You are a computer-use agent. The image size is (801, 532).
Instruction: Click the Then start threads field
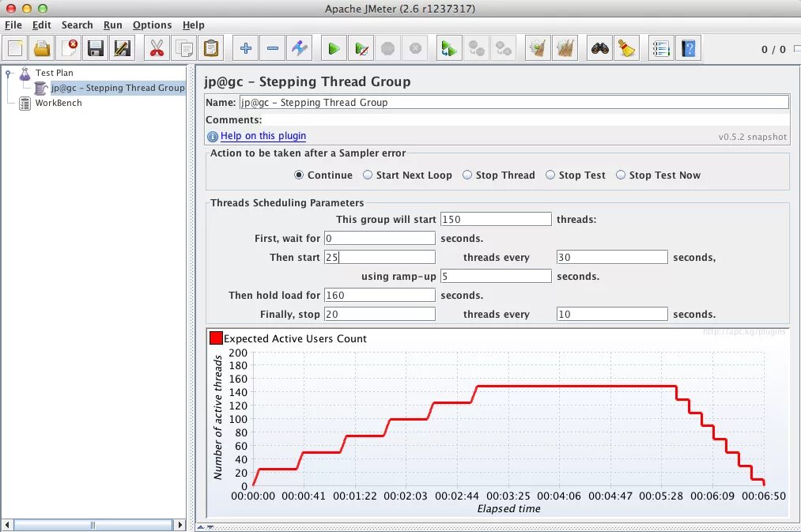[380, 257]
